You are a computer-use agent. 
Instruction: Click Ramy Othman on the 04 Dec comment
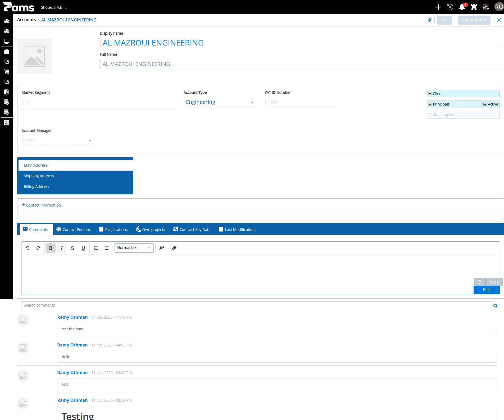click(72, 317)
